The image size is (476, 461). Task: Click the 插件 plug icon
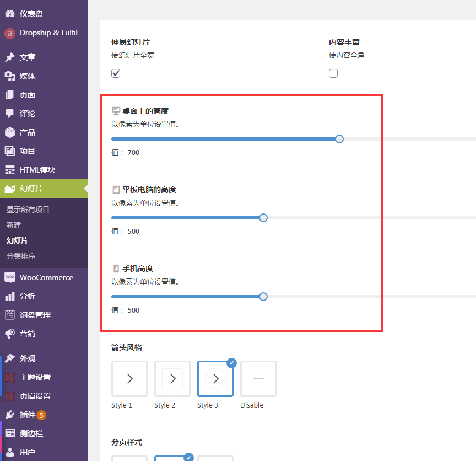pos(10,415)
